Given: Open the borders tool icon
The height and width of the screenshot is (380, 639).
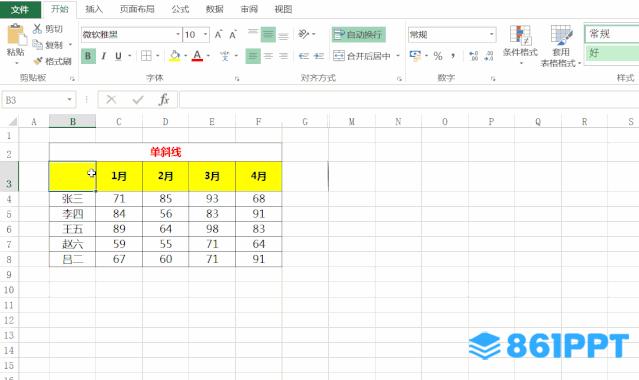Looking at the screenshot, I should (146, 56).
